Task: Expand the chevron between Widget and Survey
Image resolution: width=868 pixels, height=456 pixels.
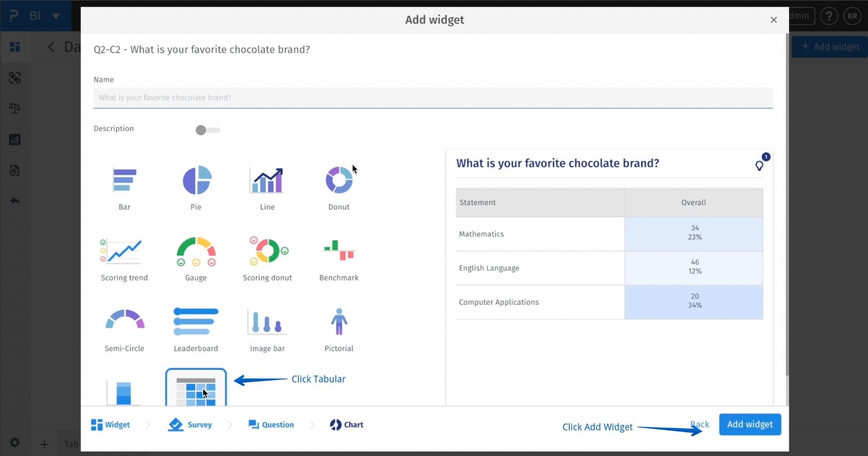Action: 148,424
